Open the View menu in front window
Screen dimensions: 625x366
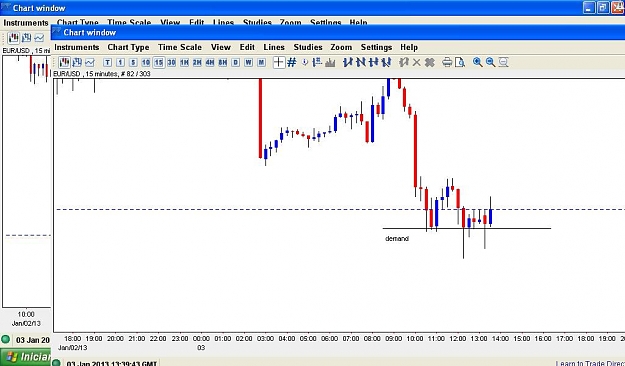pos(220,47)
